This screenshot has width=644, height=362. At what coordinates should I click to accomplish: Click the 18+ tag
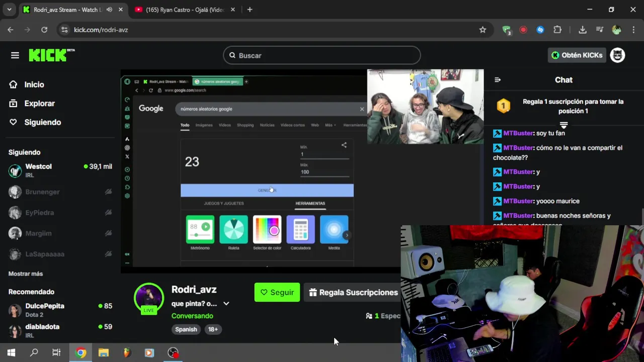[213, 329]
